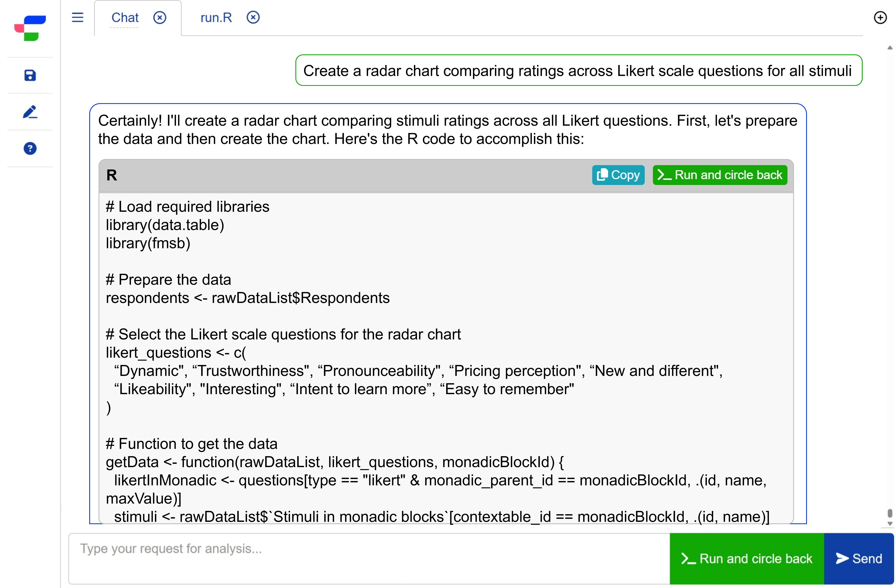Click scroll up arrow of chat scrollbar
The image size is (896, 588).
pyautogui.click(x=890, y=48)
